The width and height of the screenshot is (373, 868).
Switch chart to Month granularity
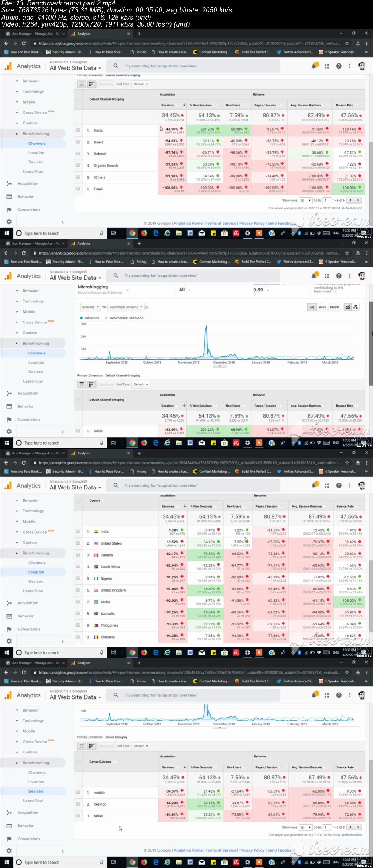334,307
